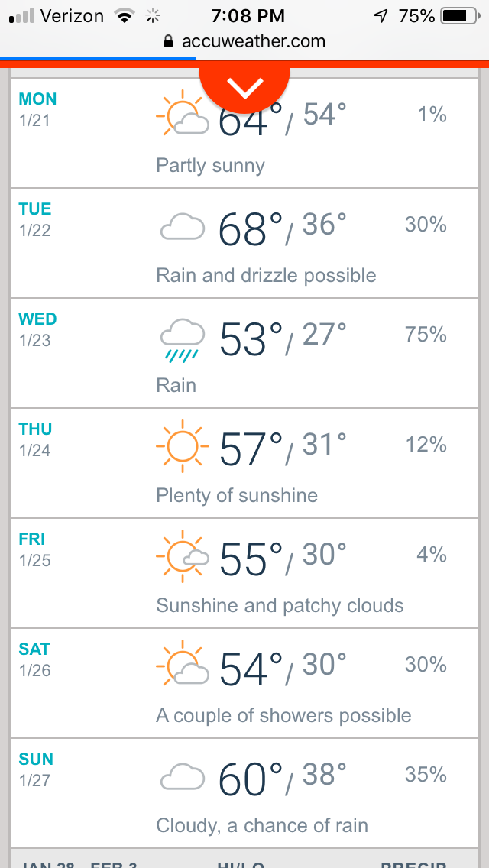The width and height of the screenshot is (489, 868).
Task: Open the MON 1/21 forecast day
Action: [x=38, y=108]
